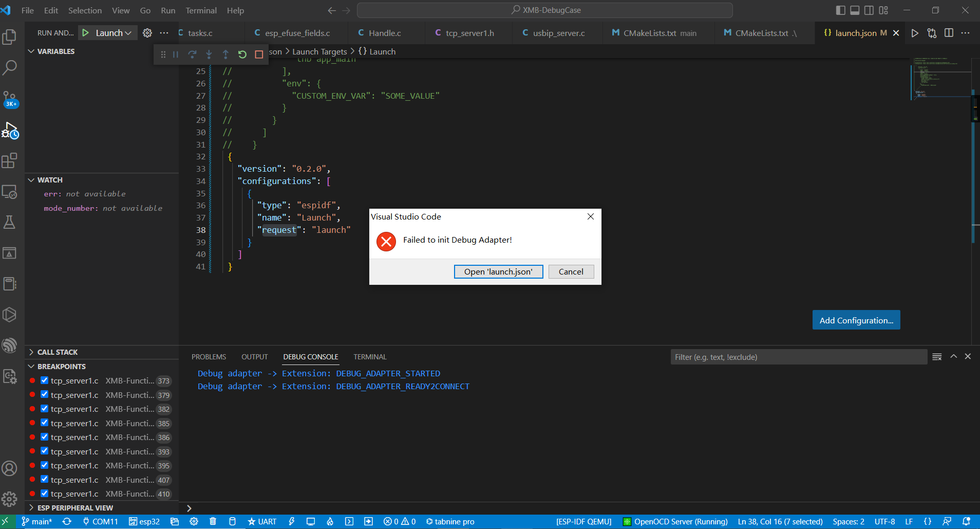The height and width of the screenshot is (529, 980).
Task: Click OpenOCD Server (Running) status item
Action: [675, 521]
